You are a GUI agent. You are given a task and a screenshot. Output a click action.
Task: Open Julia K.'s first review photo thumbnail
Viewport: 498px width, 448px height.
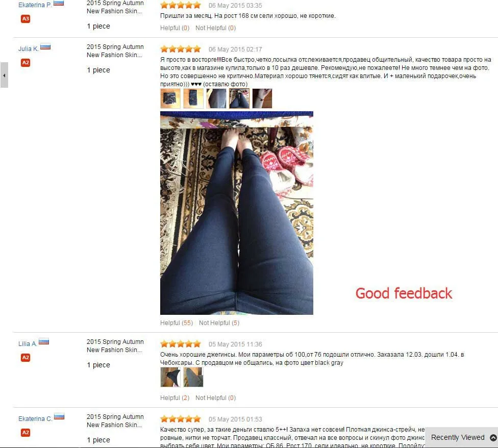click(x=170, y=98)
